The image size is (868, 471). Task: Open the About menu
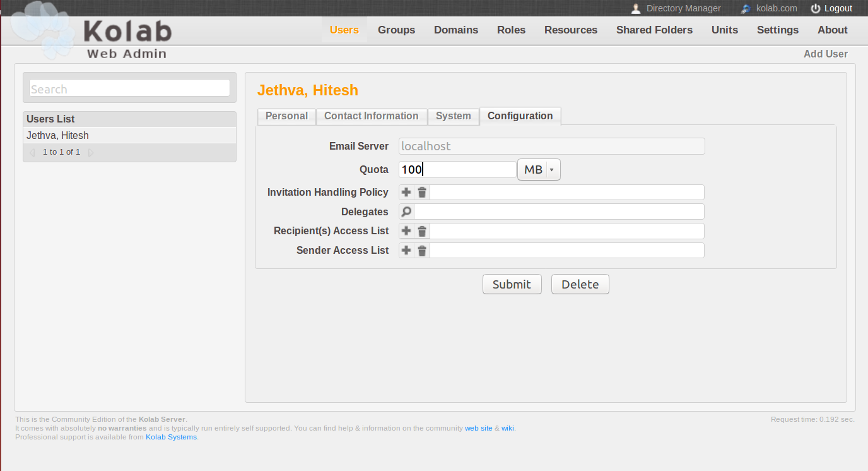833,30
